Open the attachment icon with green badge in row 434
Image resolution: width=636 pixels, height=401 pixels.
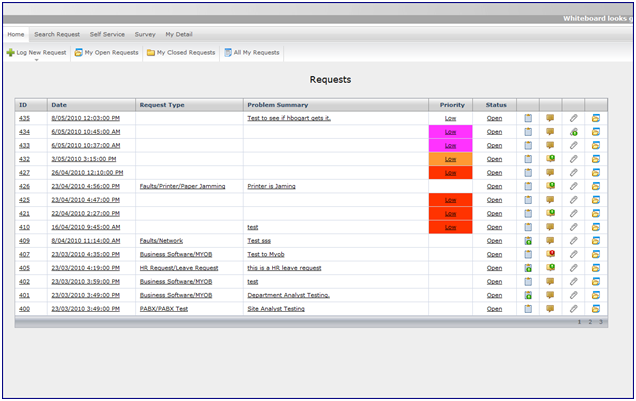coord(573,132)
